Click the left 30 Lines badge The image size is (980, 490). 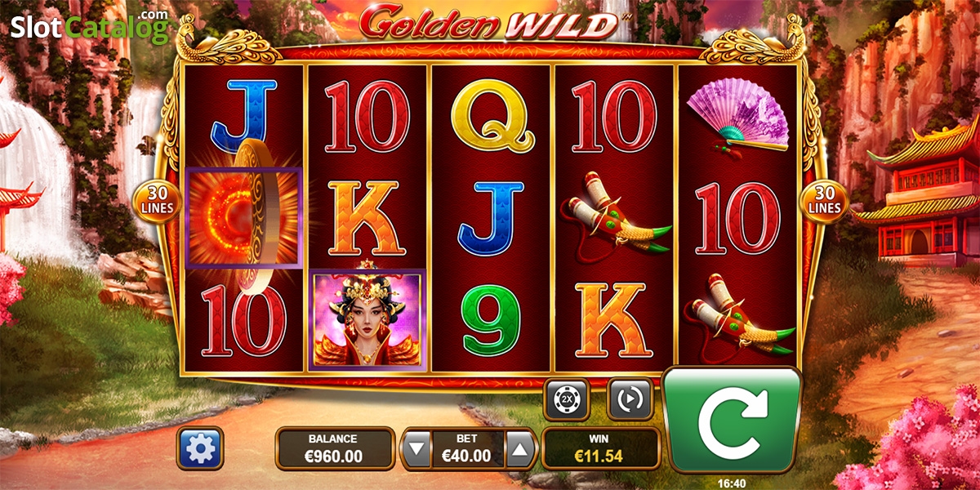(156, 201)
